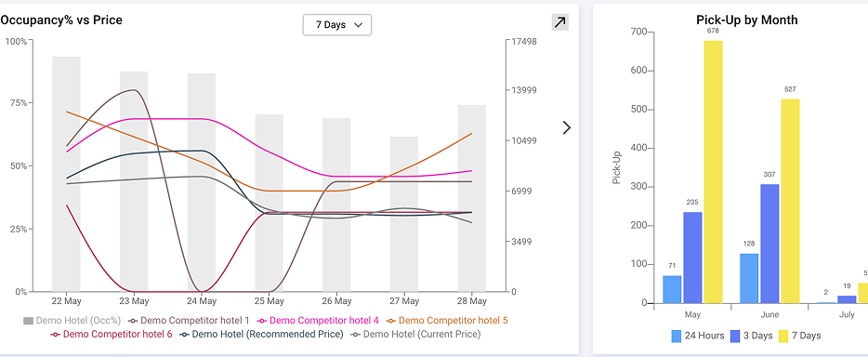Toggle the 7 Days pick-up legend

(800, 336)
